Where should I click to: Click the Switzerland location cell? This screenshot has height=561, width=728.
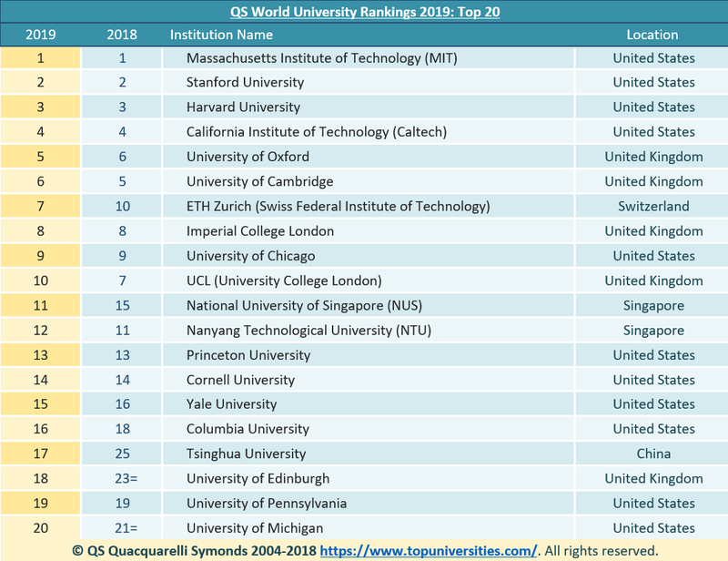pos(653,207)
